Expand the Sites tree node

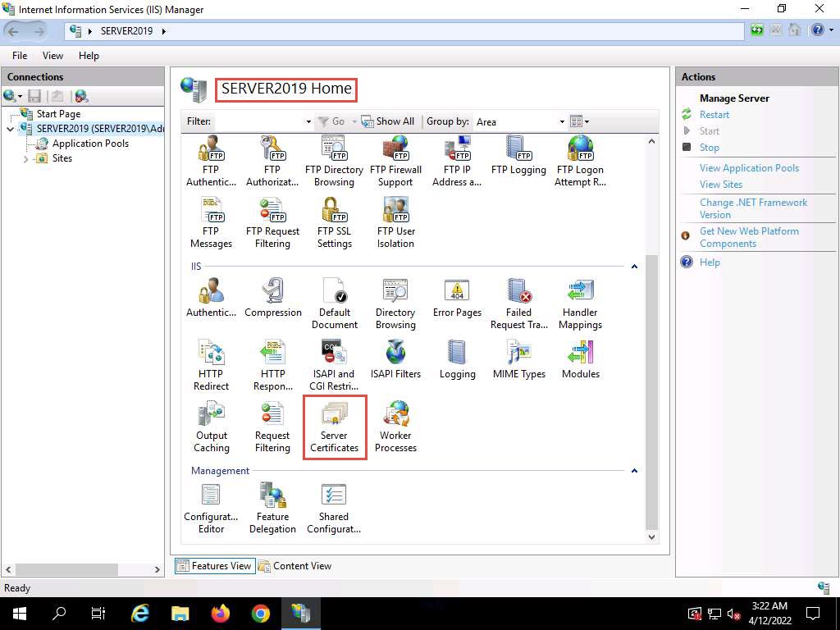26,159
